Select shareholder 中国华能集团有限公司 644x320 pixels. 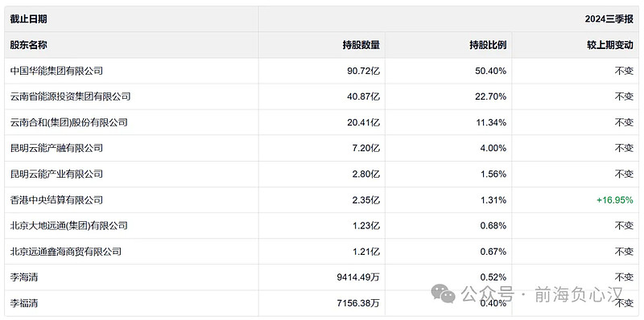[56, 71]
